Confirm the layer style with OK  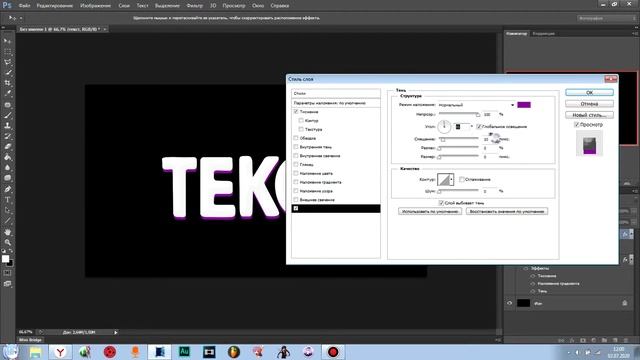click(589, 93)
